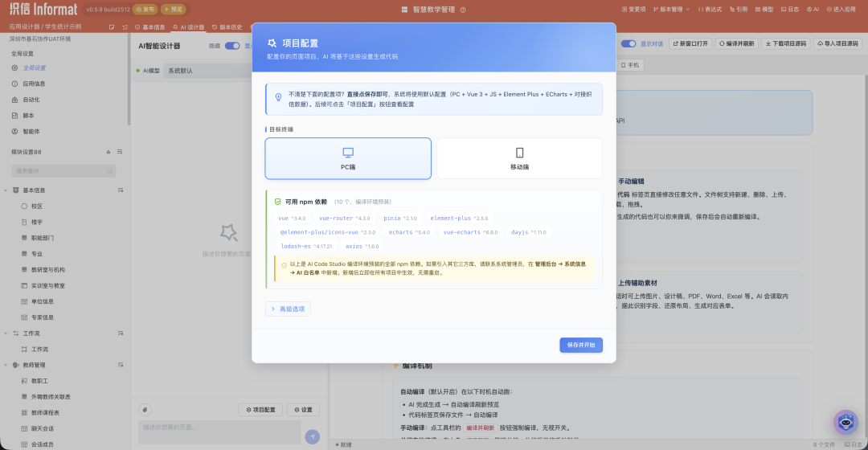The width and height of the screenshot is (868, 450).
Task: Switch to the 基本信息 tab
Action: (x=150, y=27)
